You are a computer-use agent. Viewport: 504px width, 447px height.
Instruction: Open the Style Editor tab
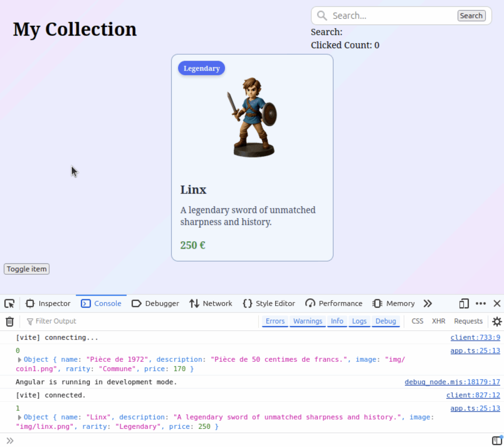(x=269, y=303)
